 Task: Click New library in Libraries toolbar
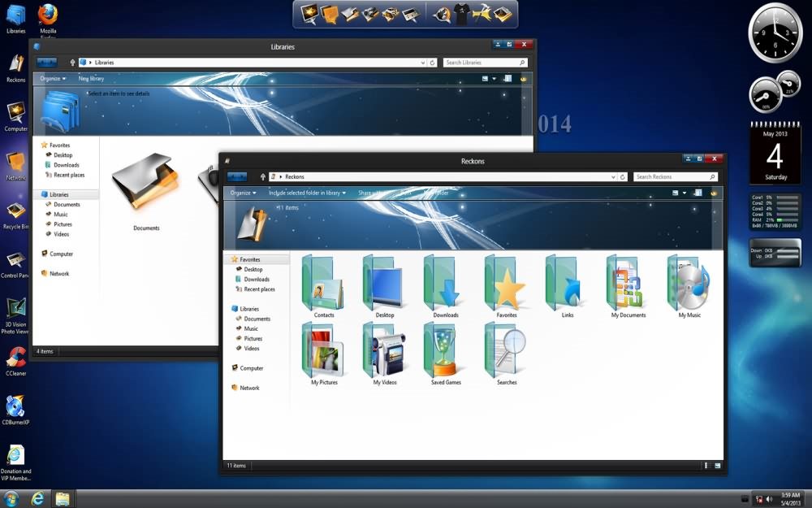click(x=91, y=79)
